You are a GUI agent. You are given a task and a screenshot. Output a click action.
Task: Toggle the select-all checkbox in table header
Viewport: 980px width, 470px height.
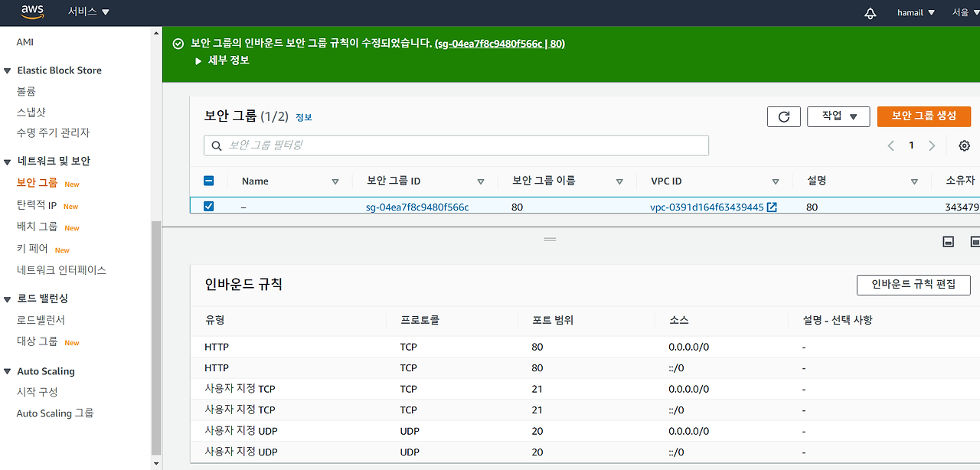tap(208, 181)
